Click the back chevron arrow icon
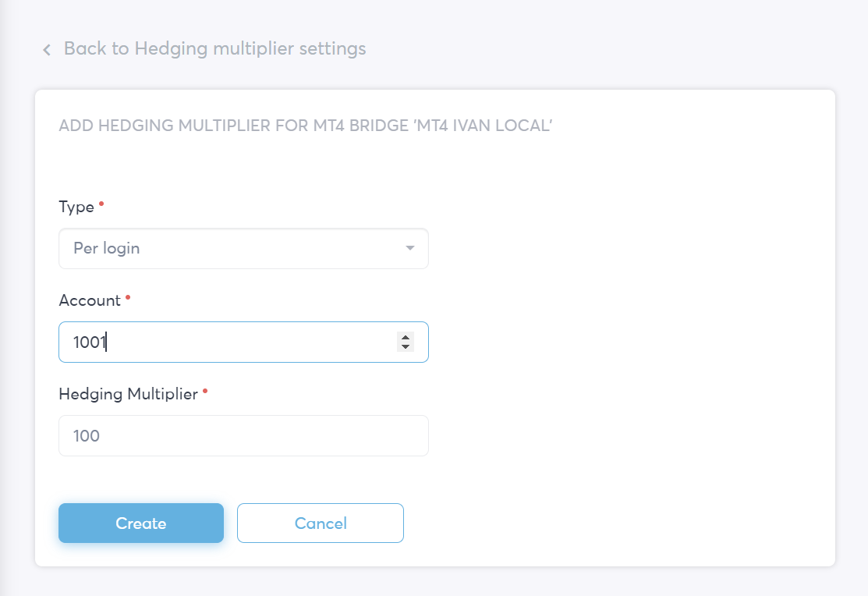Viewport: 868px width, 596px height. (47, 50)
